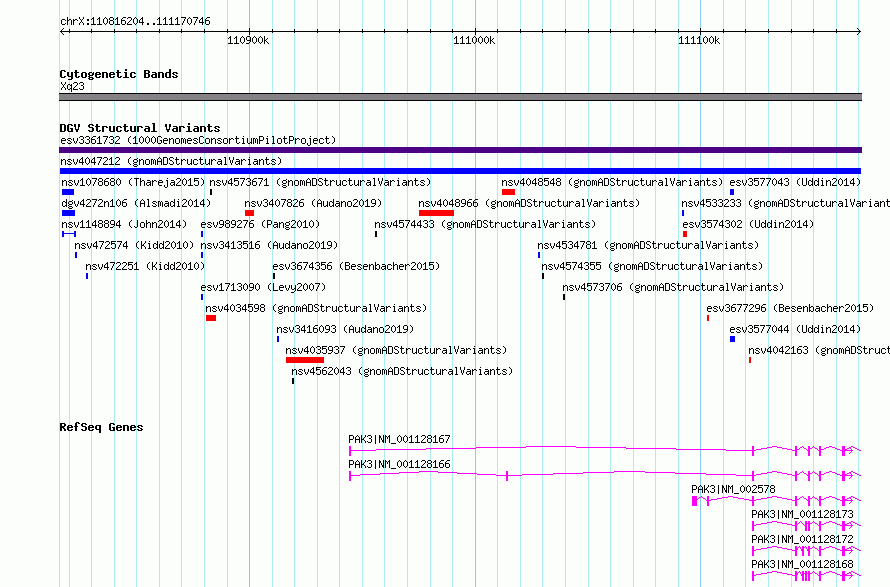Viewport: 890px width, 587px height.
Task: Click the red nsv4048966 variant bar
Action: coord(436,213)
